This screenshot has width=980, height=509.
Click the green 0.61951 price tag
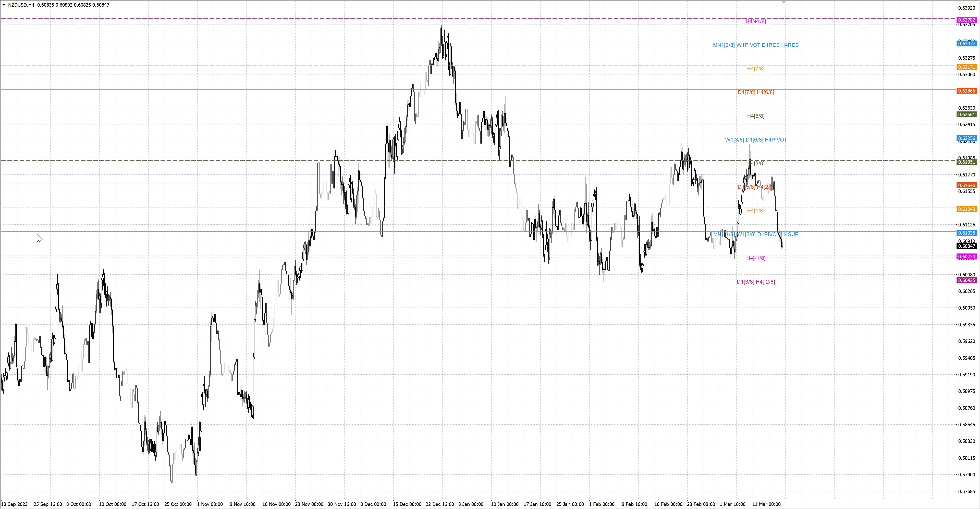point(966,162)
